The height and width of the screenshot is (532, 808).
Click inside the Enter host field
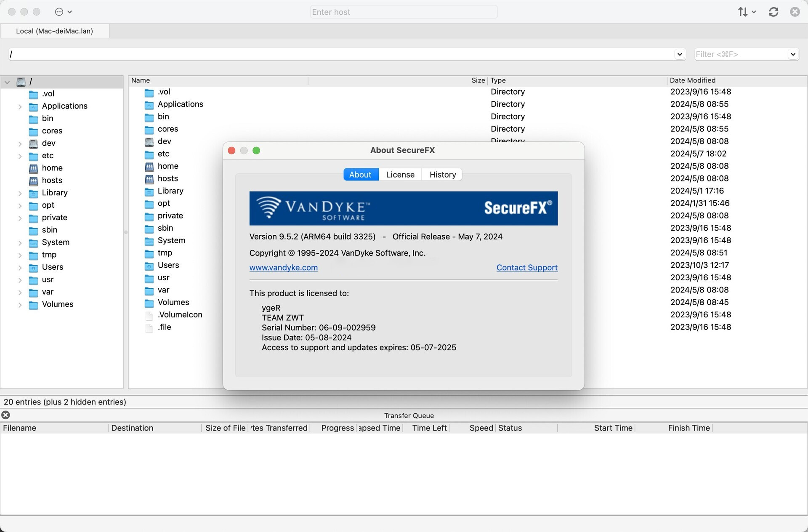403,12
